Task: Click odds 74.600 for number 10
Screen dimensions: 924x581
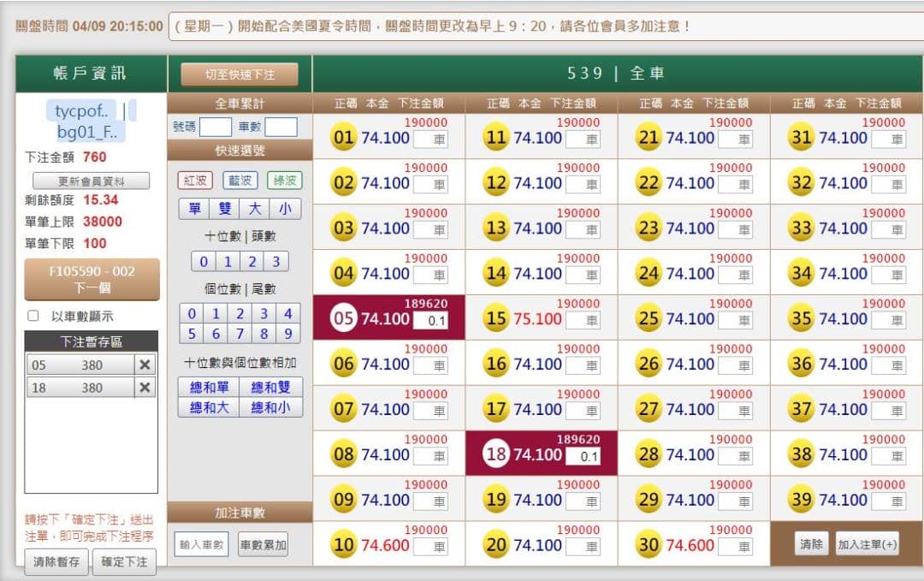Action: pyautogui.click(x=385, y=545)
